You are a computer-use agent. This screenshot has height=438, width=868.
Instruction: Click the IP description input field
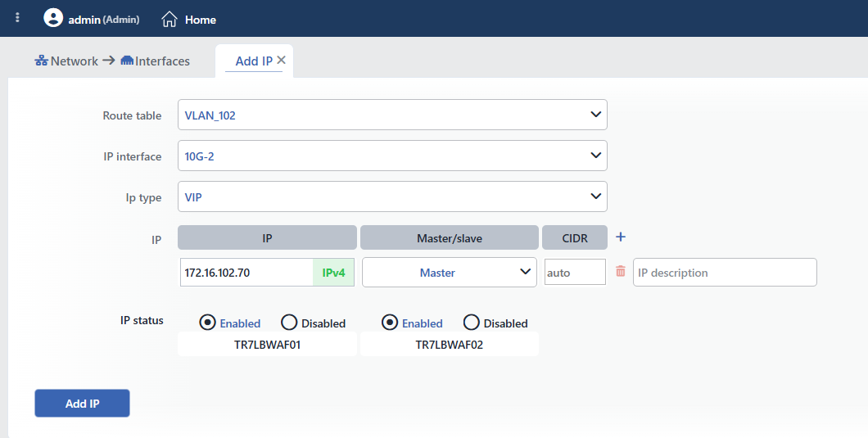725,273
